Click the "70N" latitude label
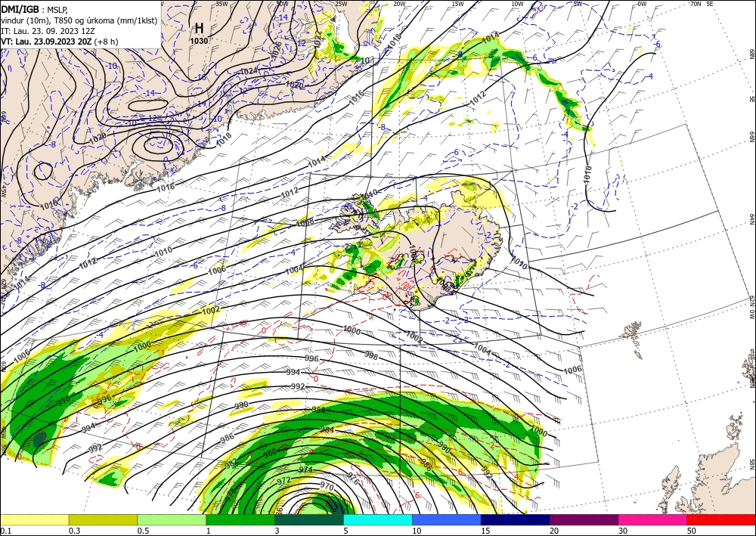 (x=696, y=4)
